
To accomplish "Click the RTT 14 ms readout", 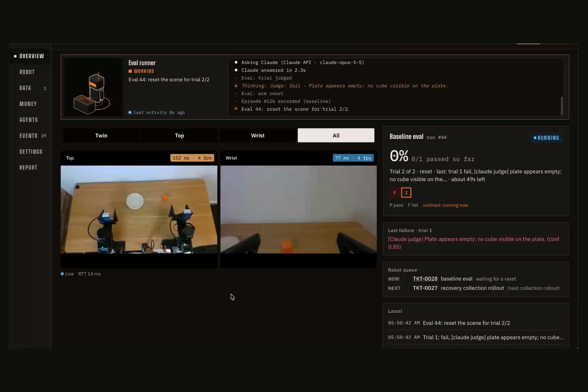I will click(89, 274).
